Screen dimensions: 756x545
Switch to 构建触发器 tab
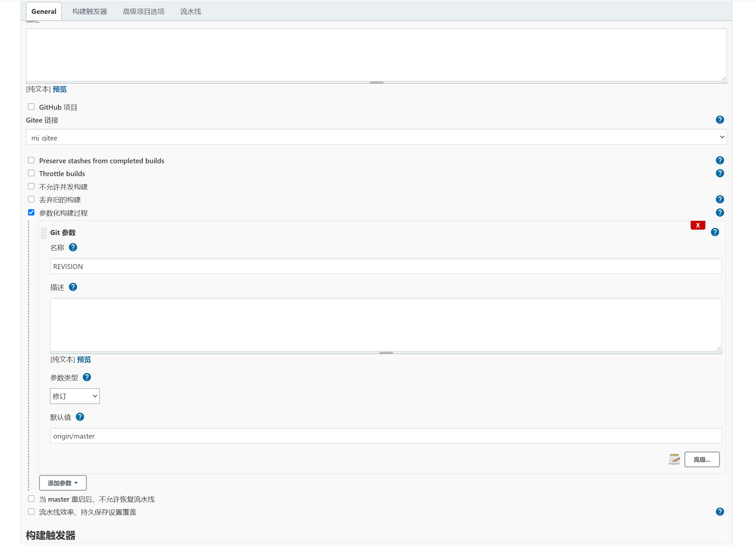point(90,11)
